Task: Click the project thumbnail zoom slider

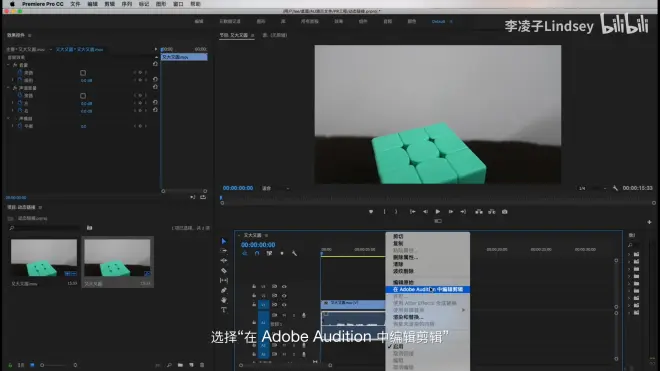Action: pos(58,365)
